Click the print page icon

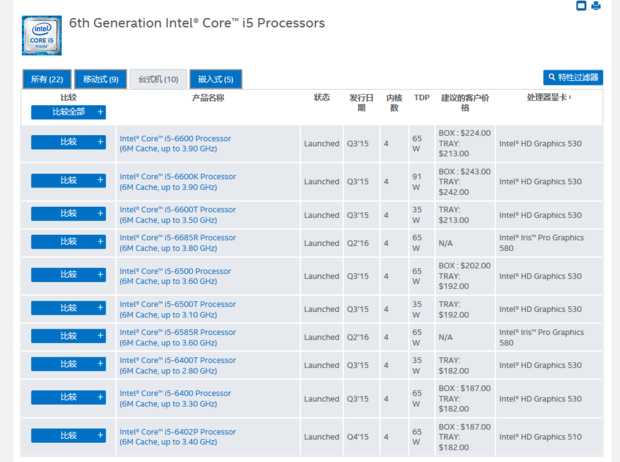(596, 6)
